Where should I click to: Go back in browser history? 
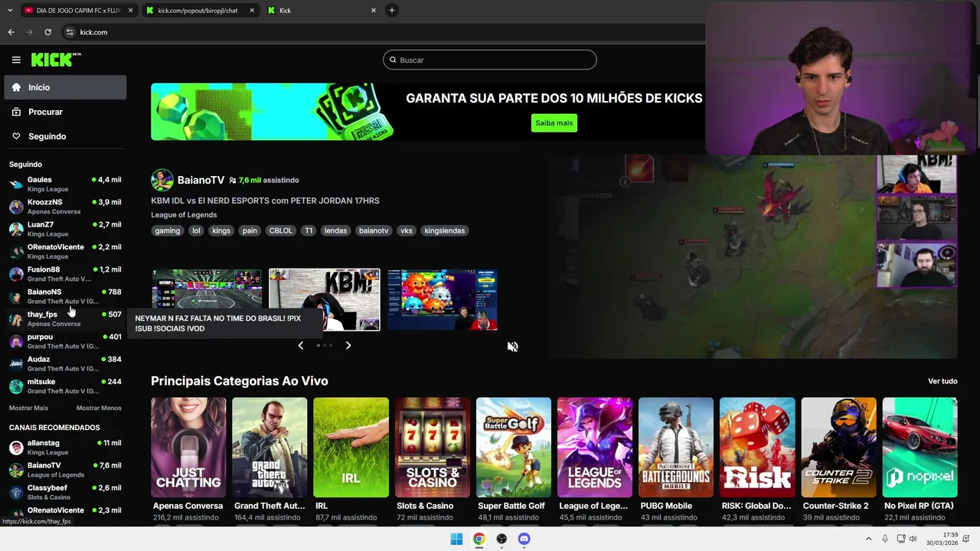(11, 32)
